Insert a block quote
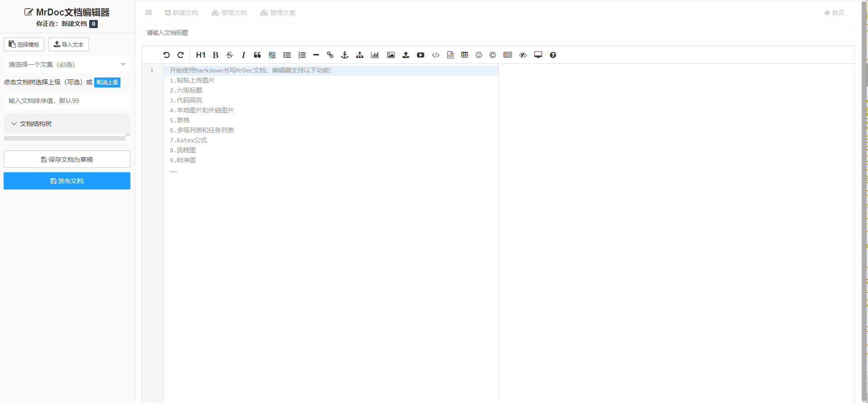Screen dimensions: 868x403 click(257, 55)
